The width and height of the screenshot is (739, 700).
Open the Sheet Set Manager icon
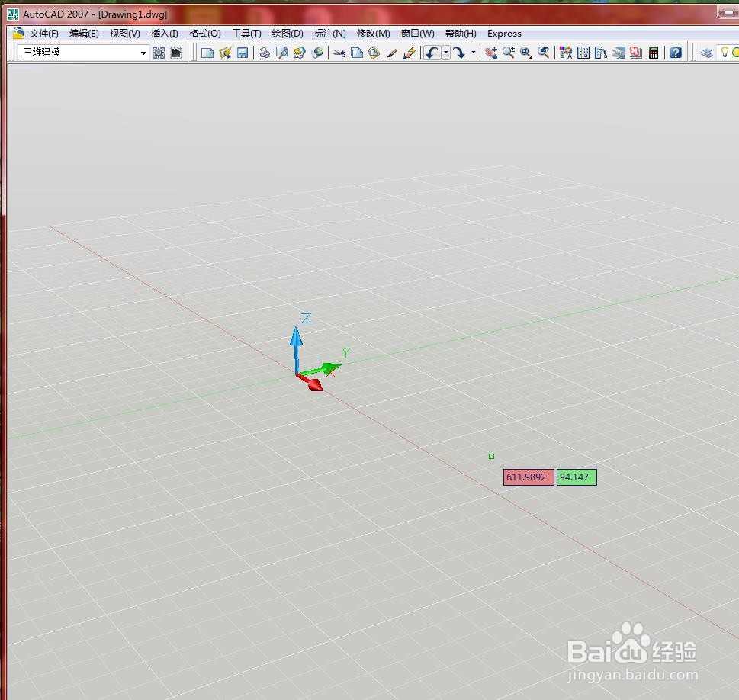click(618, 53)
